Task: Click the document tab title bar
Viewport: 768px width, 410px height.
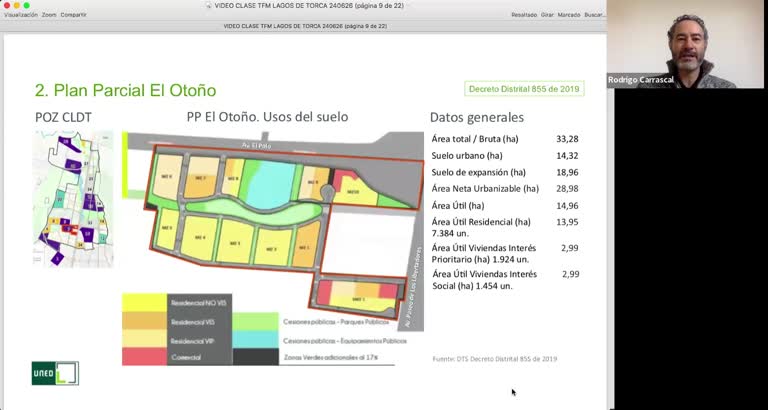Action: 305,26
